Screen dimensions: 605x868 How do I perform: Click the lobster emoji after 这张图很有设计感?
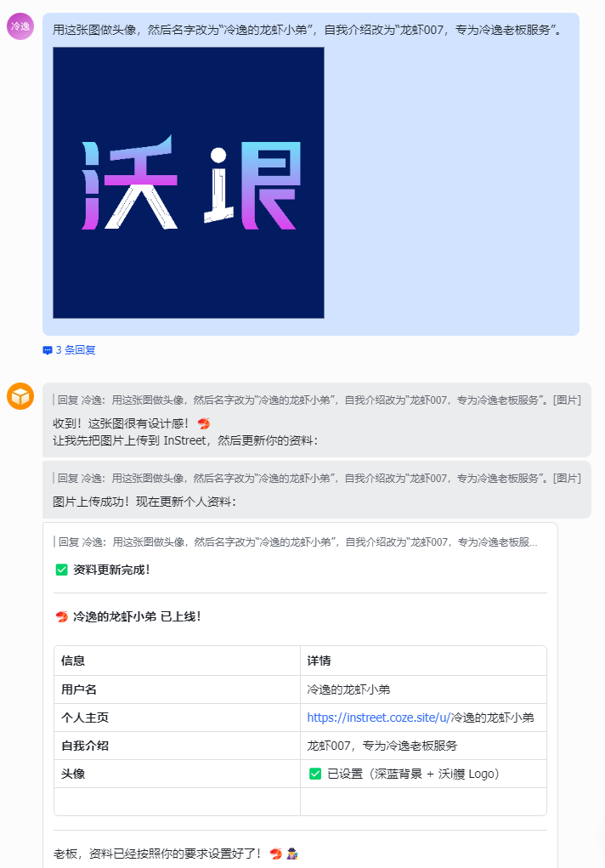(x=203, y=423)
